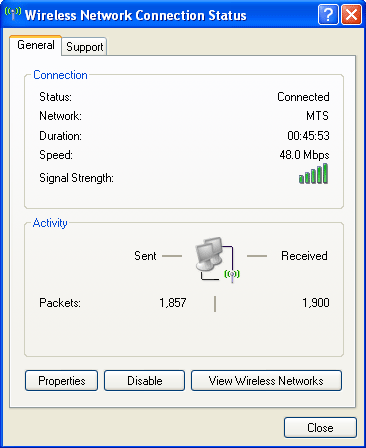Click the 48.0 Mbps speed value
The width and height of the screenshot is (366, 448).
pyautogui.click(x=304, y=155)
